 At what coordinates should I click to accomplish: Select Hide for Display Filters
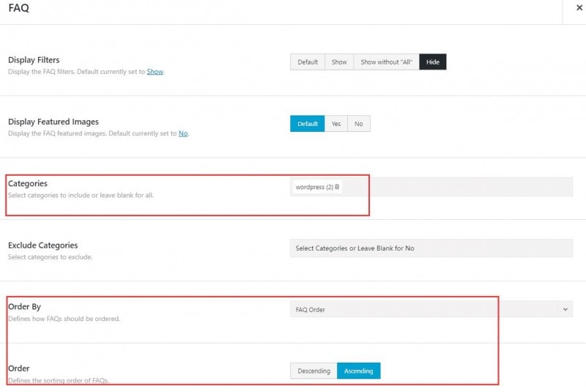433,62
